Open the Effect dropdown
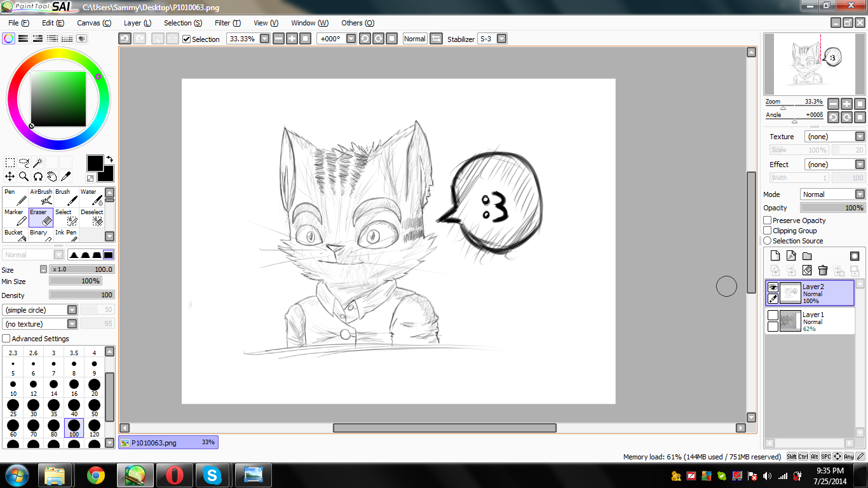Image resolution: width=868 pixels, height=488 pixels. click(860, 165)
